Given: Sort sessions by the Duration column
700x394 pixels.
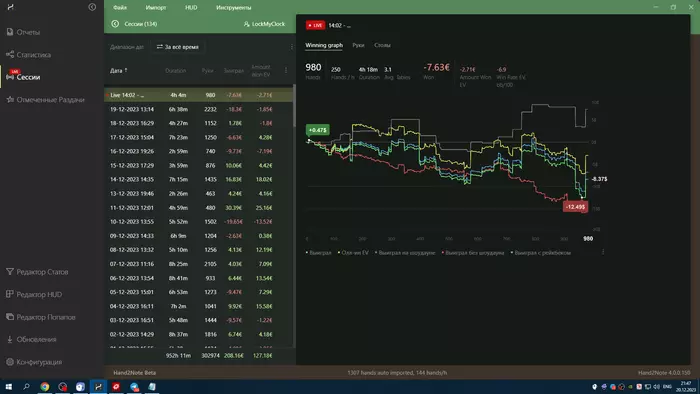Looking at the screenshot, I should tap(175, 71).
